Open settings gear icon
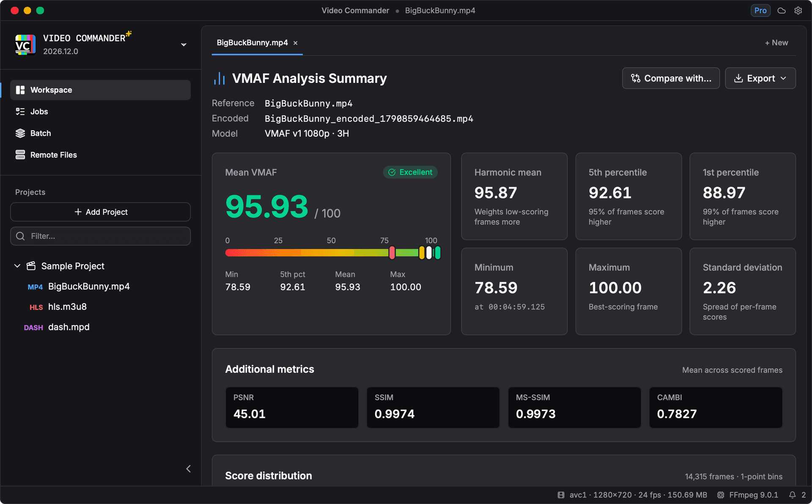The width and height of the screenshot is (812, 504). [x=798, y=11]
